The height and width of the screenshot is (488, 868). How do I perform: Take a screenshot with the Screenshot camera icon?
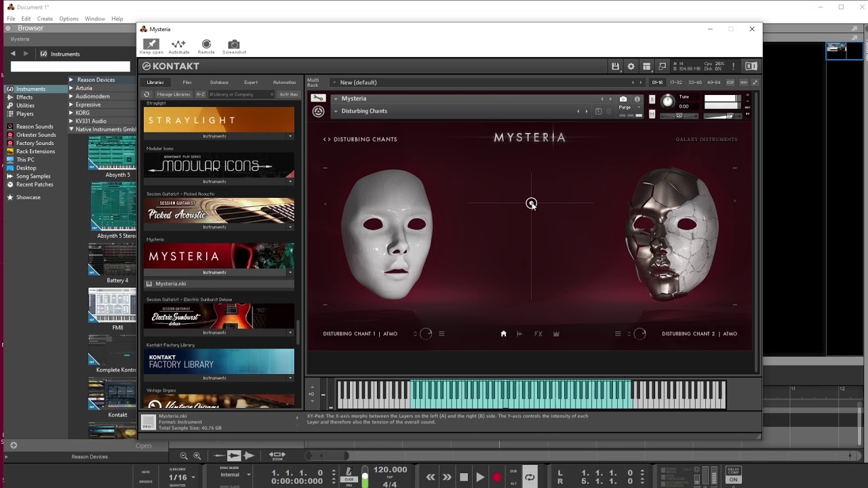point(234,44)
